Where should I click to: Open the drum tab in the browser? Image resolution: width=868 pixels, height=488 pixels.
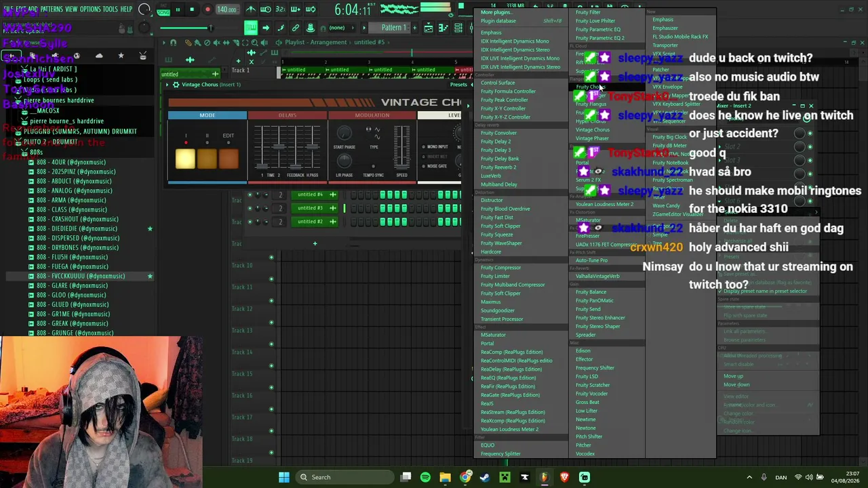coord(142,56)
